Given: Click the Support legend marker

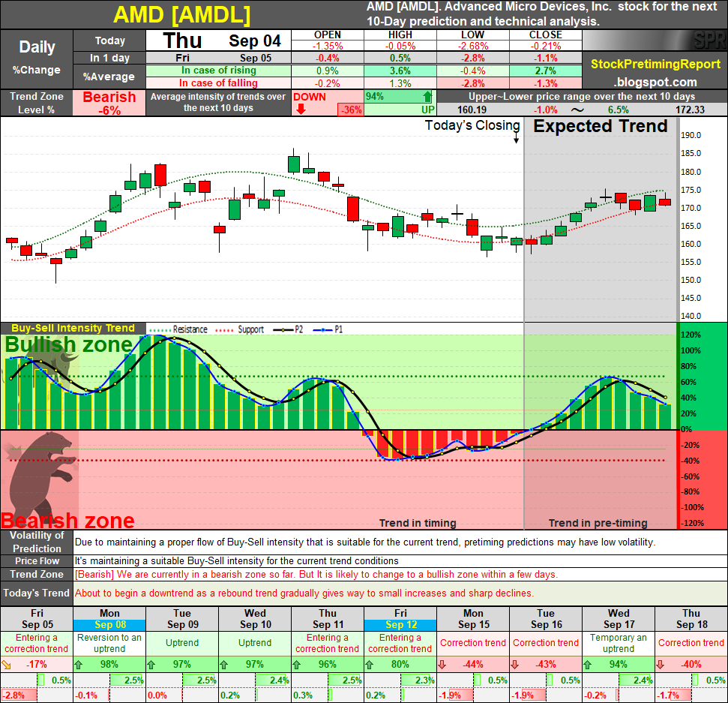Looking at the screenshot, I should click(225, 330).
